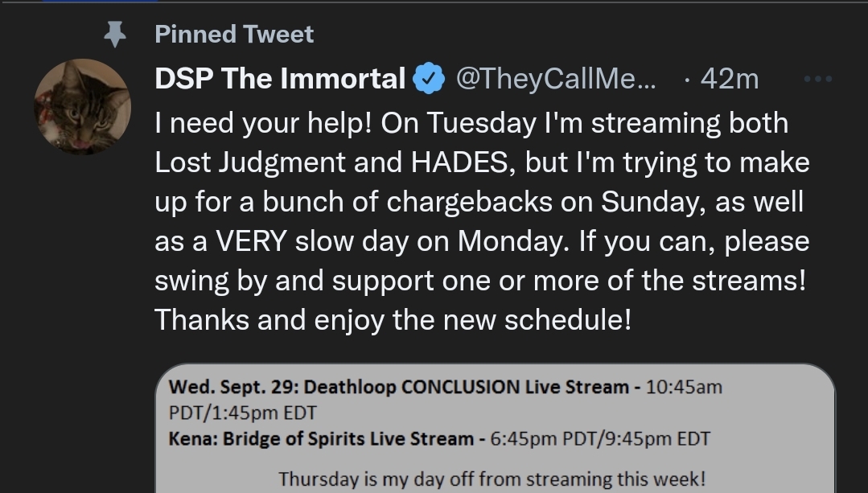Click the 42m tweet timestamp
868x493 pixels.
coord(729,79)
